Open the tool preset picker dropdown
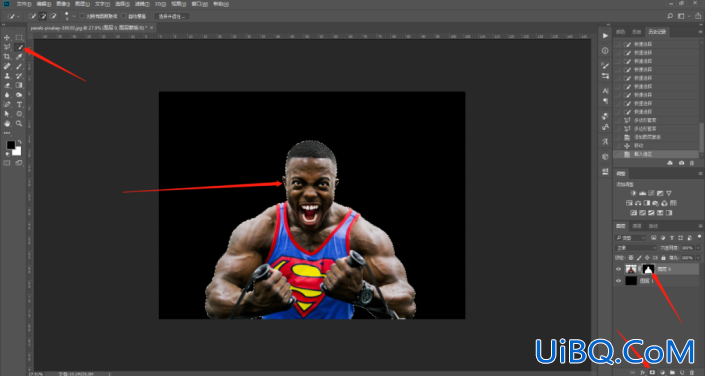Screen dimensions: 705x376 tap(18, 16)
